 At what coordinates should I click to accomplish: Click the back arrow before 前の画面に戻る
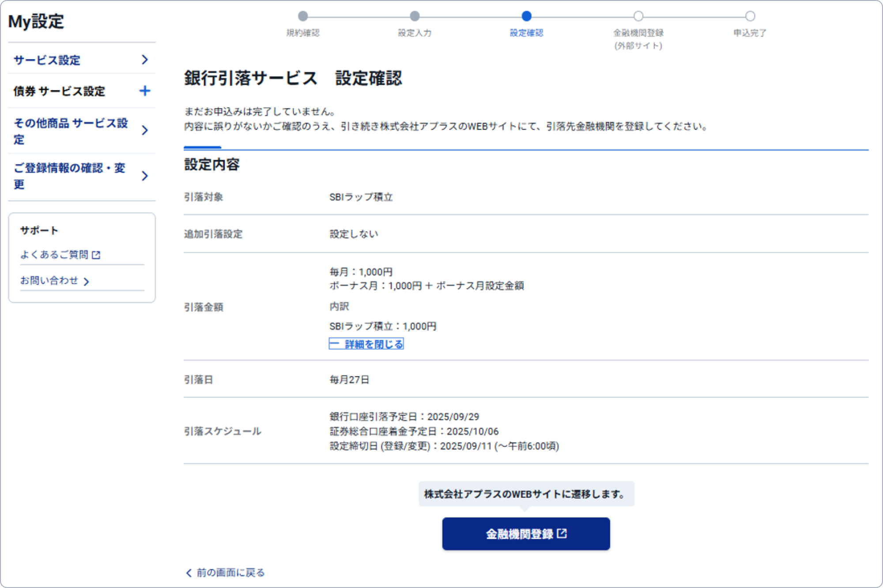[x=189, y=573]
